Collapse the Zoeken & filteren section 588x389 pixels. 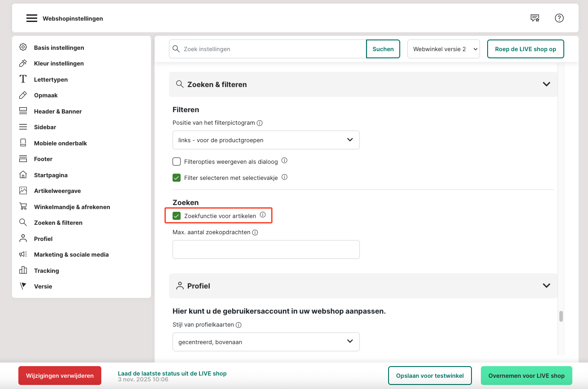point(546,84)
